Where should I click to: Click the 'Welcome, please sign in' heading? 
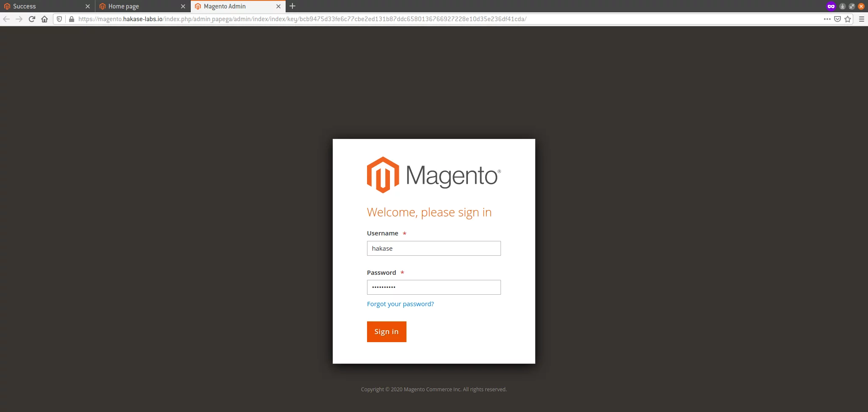(429, 212)
